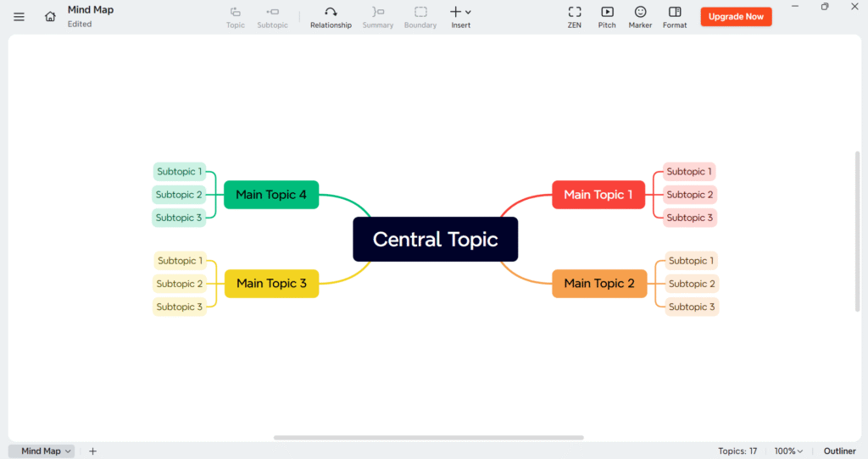Select the Main Topic 3 node
The width and height of the screenshot is (868, 459).
(271, 283)
